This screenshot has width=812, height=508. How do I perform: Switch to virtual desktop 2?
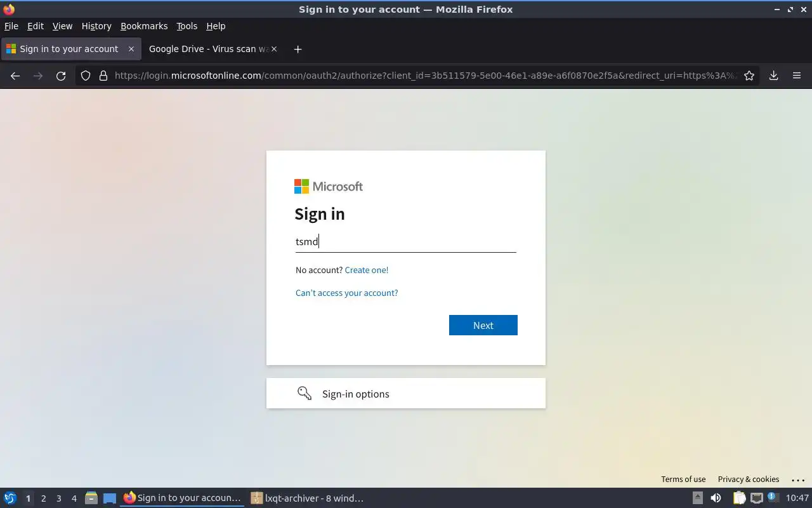coord(43,498)
